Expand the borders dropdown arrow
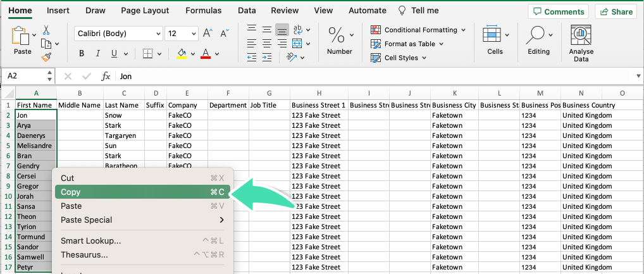 (x=159, y=54)
